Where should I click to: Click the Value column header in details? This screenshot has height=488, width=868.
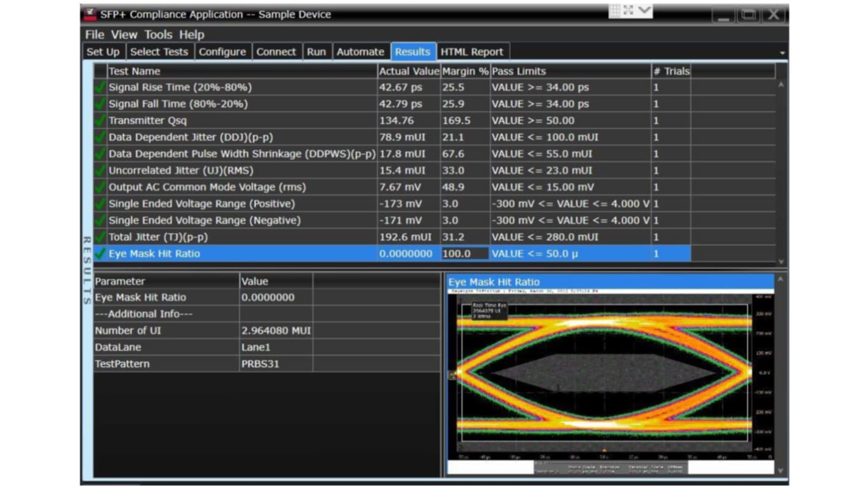click(x=276, y=281)
